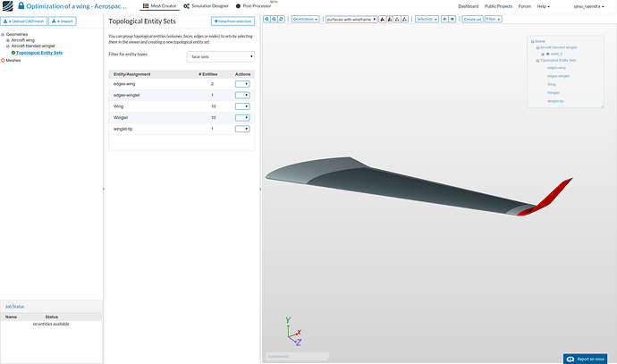This screenshot has height=364, width=617.
Task: Open the Post-Processor tab
Action: 253,6
